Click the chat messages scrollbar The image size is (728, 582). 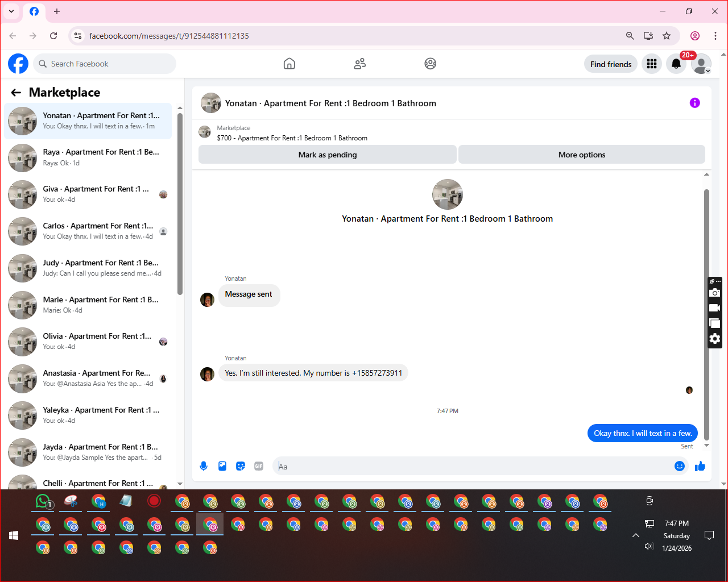(707, 314)
